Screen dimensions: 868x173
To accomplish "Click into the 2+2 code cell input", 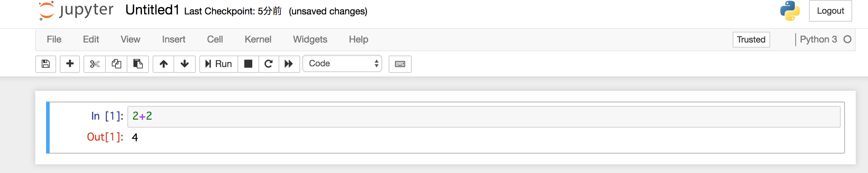I will (x=484, y=116).
